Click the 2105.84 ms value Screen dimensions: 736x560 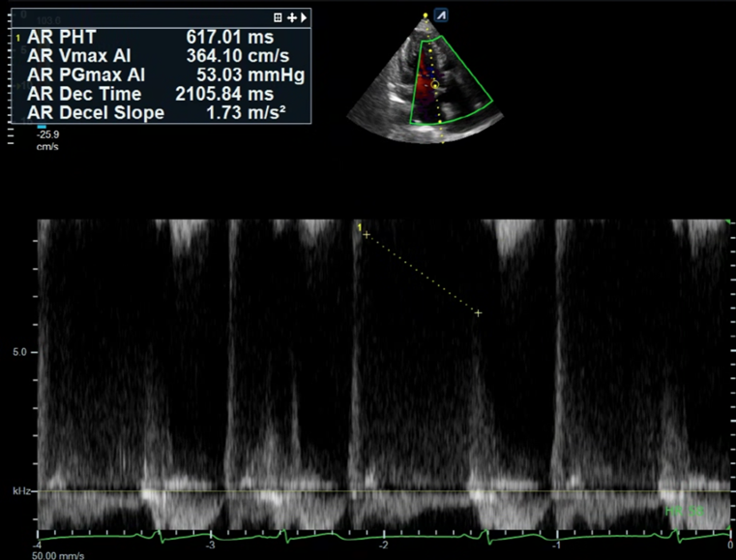[224, 94]
